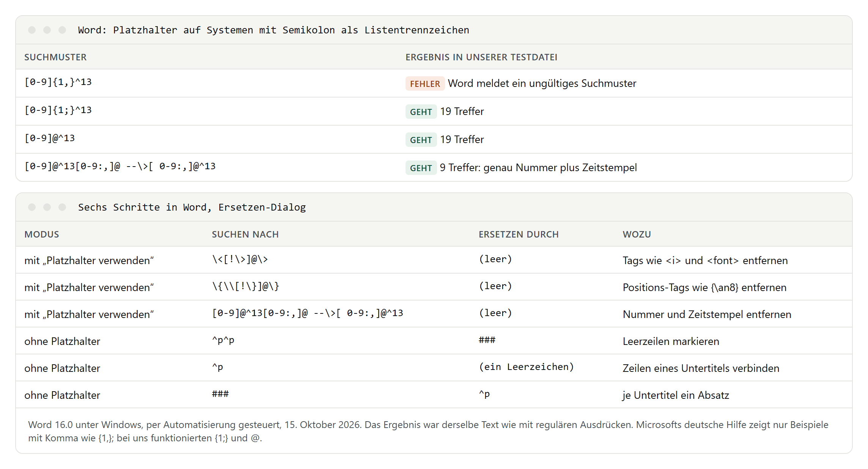Click the single ^p search cell in Zeilen verbinden row
This screenshot has height=469, width=868.
(217, 367)
